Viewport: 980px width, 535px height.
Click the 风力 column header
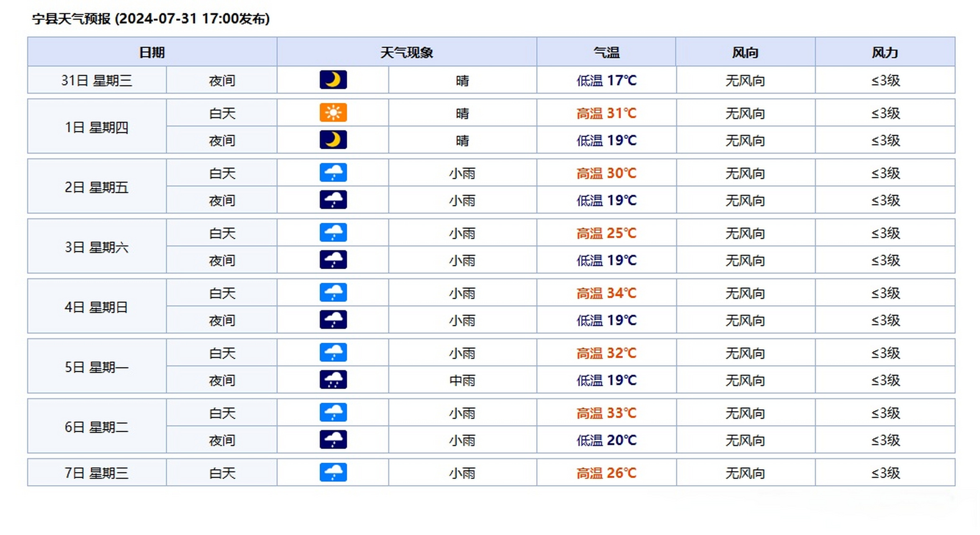(x=885, y=52)
